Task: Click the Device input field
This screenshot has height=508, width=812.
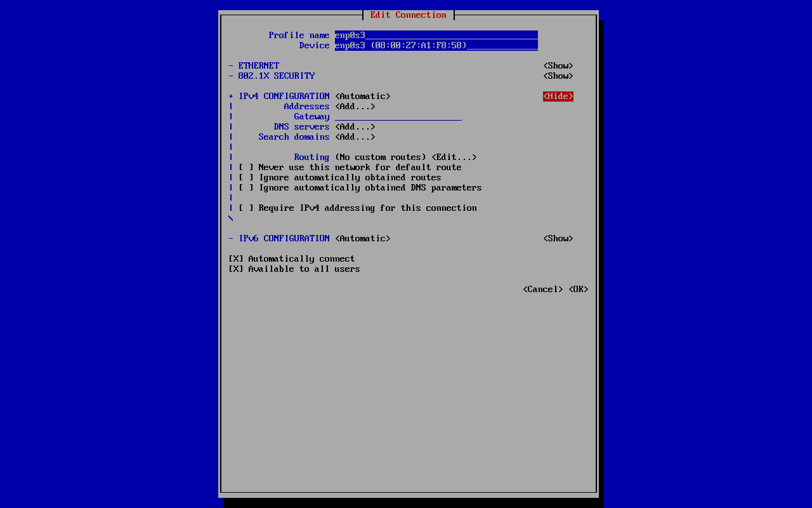Action: pyautogui.click(x=436, y=46)
